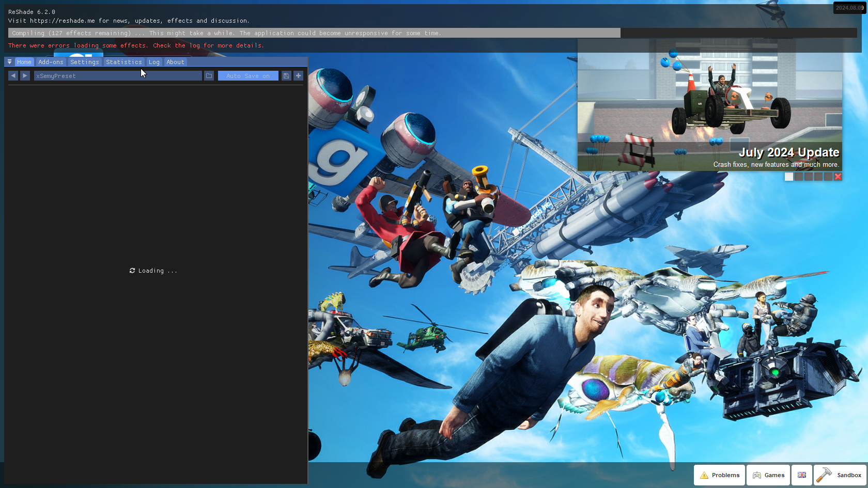This screenshot has width=868, height=488.
Task: Open the Problems menu button
Action: point(720,475)
